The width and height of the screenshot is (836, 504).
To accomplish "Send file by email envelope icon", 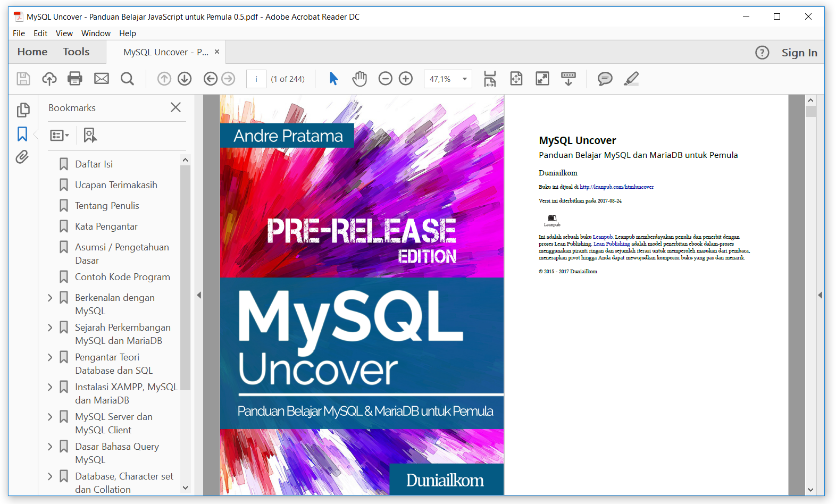I will pyautogui.click(x=102, y=79).
